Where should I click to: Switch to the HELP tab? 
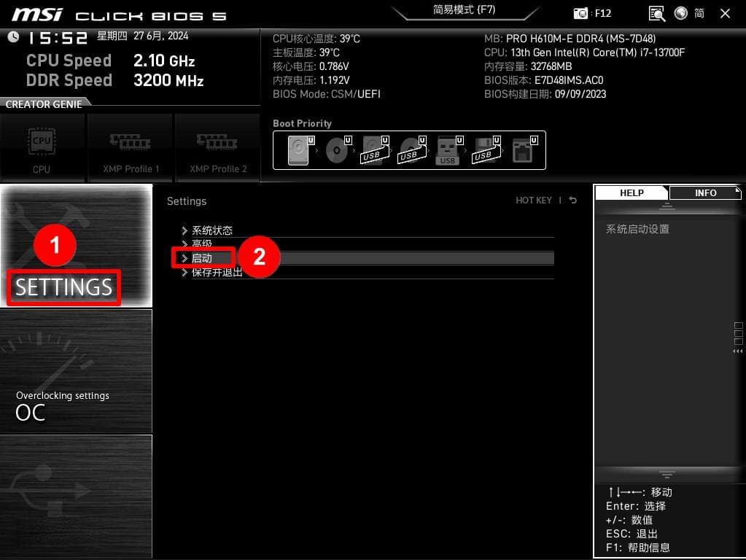[x=632, y=192]
